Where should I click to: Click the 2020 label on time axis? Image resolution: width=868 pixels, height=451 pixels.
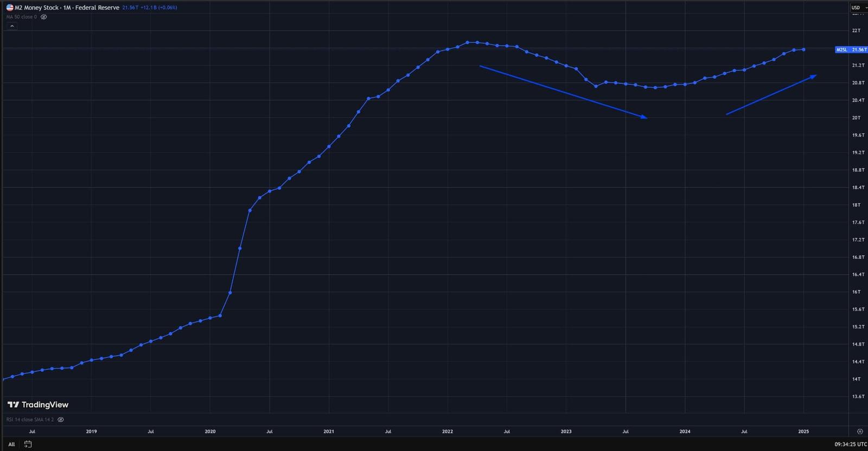click(210, 431)
